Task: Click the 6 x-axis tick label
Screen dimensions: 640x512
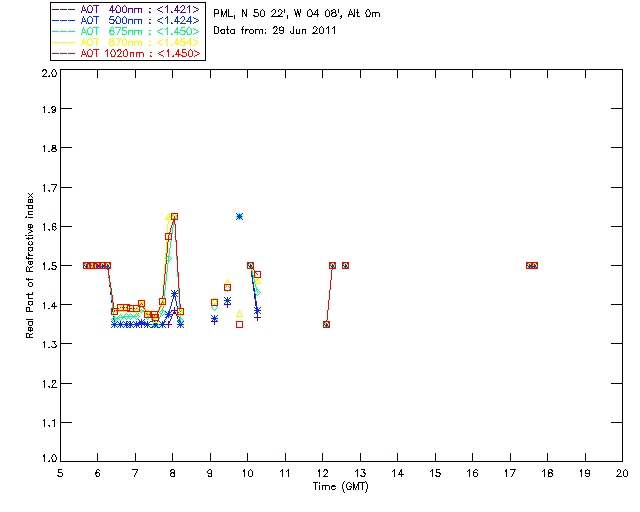Action: [x=98, y=473]
